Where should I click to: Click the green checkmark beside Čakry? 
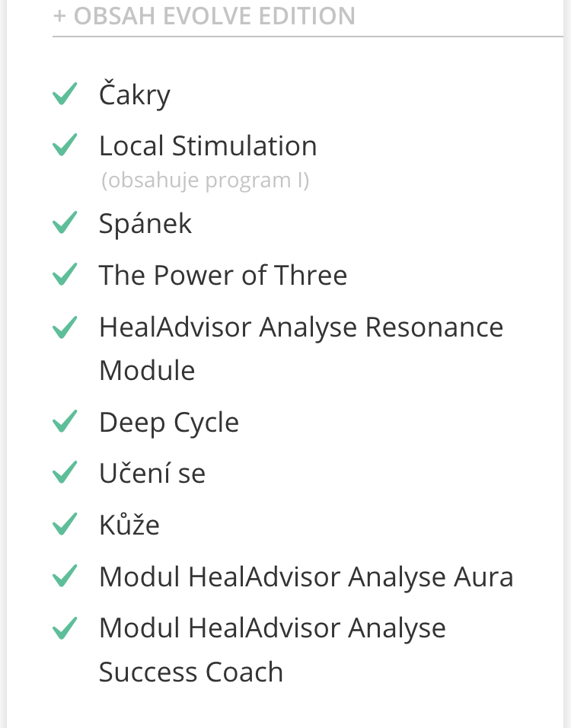(x=65, y=94)
